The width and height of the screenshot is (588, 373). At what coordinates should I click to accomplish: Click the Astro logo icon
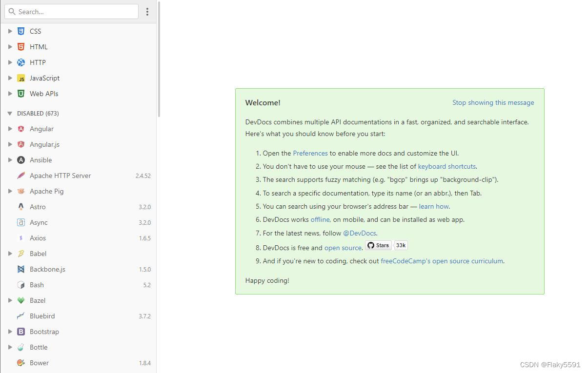tap(21, 207)
